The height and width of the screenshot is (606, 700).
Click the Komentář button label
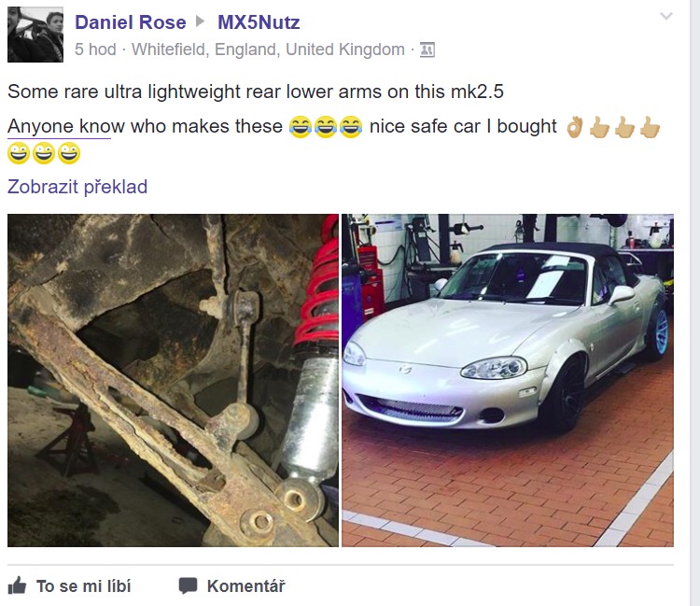(x=246, y=585)
